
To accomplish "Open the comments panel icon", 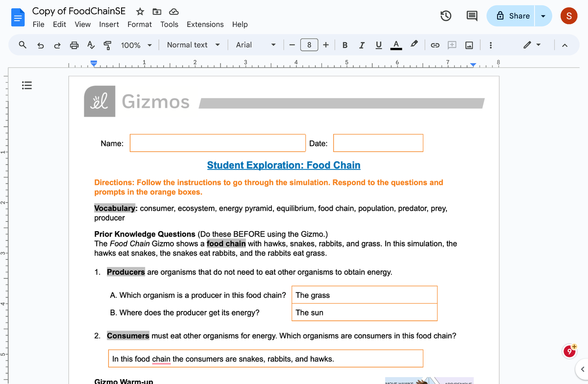I will (471, 16).
